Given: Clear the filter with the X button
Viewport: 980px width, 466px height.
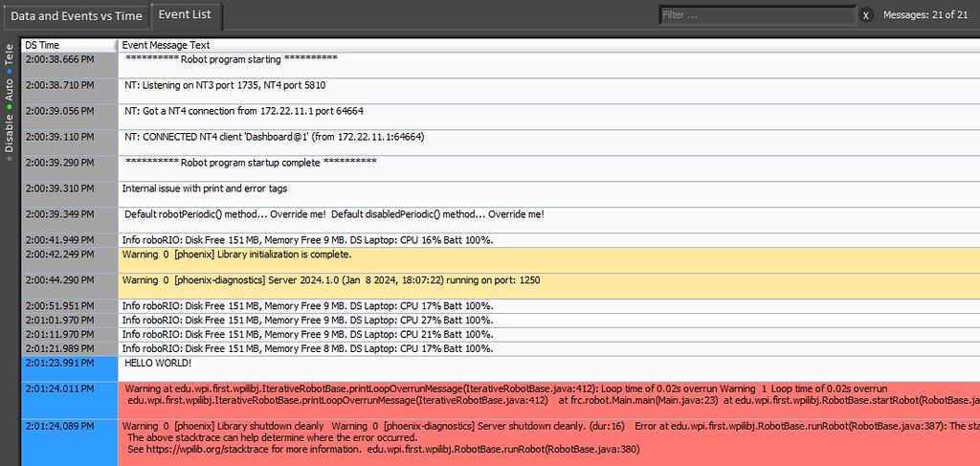Looking at the screenshot, I should [x=865, y=15].
